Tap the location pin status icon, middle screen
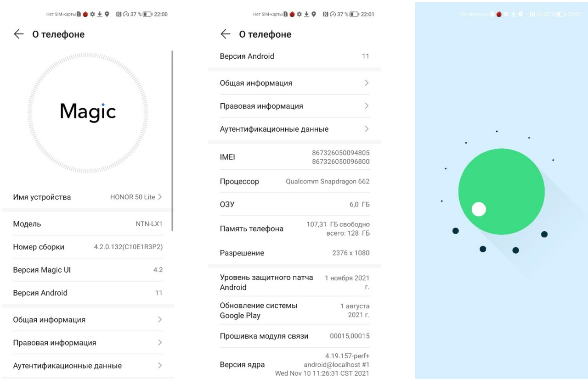 click(314, 14)
